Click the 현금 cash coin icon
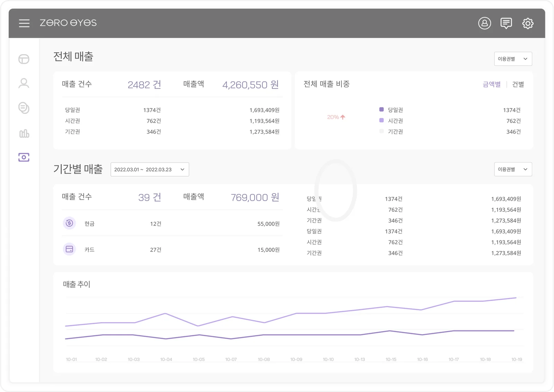This screenshot has width=554, height=392. 69,223
